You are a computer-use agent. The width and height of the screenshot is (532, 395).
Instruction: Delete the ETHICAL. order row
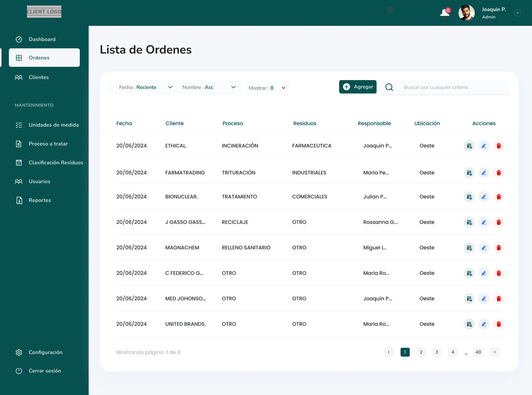tap(499, 146)
